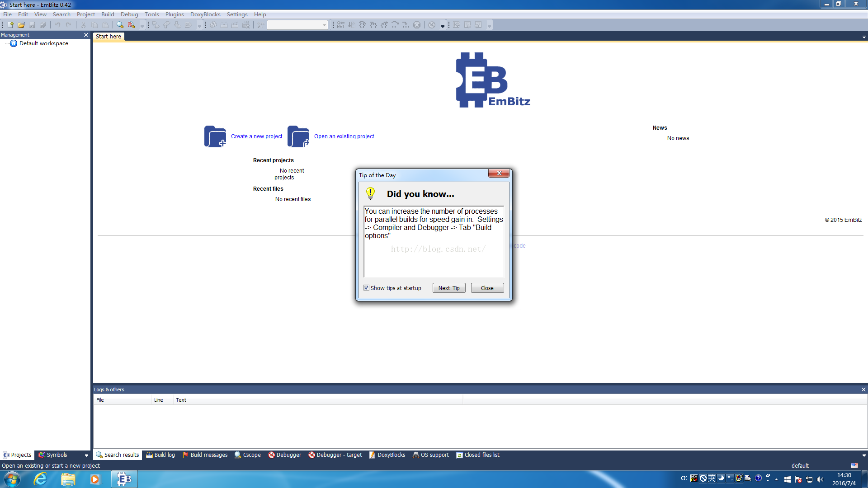The height and width of the screenshot is (488, 868).
Task: Switch to the OS support tab
Action: [x=431, y=455]
